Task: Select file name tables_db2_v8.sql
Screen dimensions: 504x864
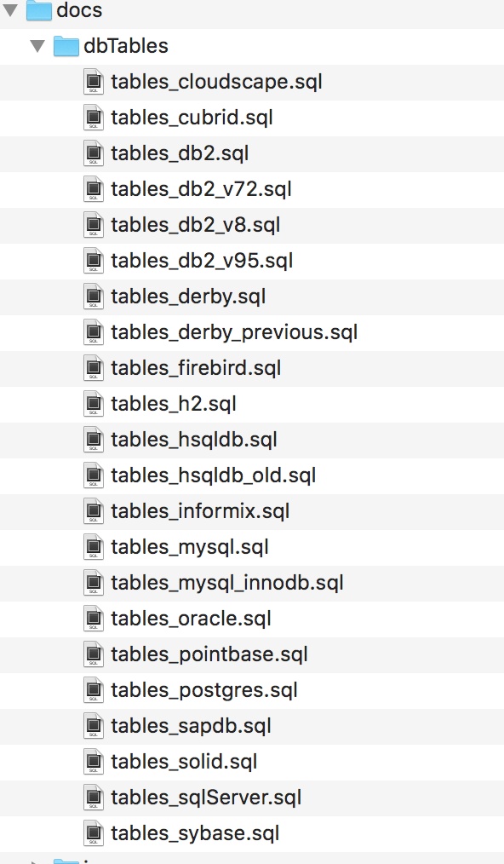Action: click(x=196, y=225)
